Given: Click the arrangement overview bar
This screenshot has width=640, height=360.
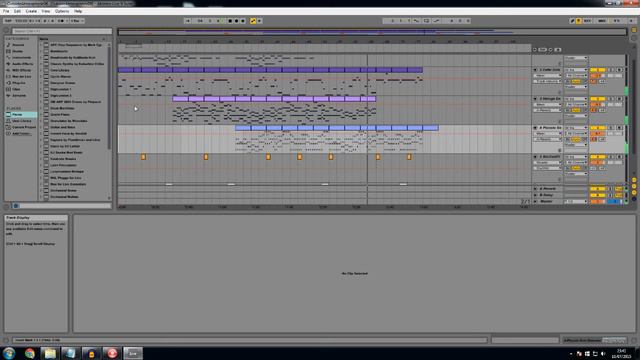Looking at the screenshot, I should (372, 31).
